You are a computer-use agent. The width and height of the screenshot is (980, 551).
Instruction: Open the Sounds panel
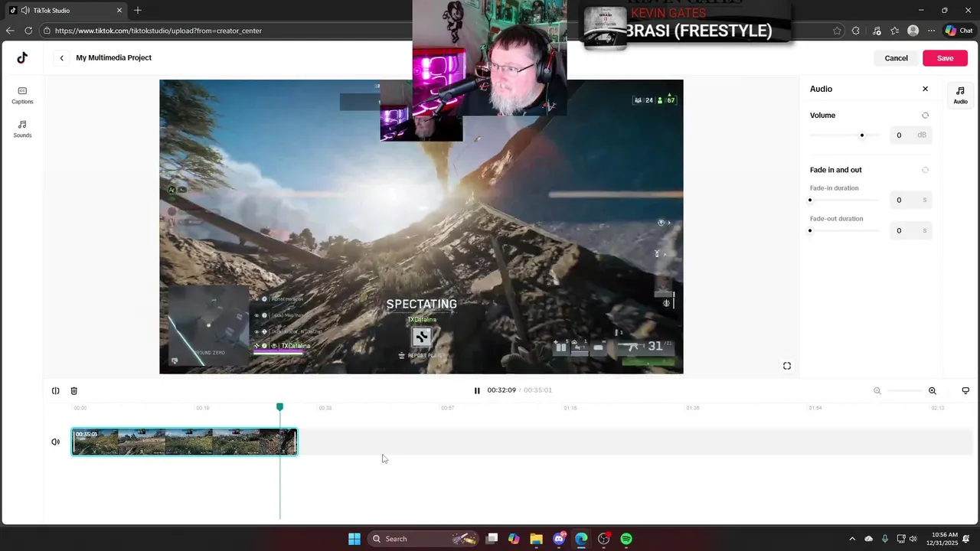coord(22,129)
